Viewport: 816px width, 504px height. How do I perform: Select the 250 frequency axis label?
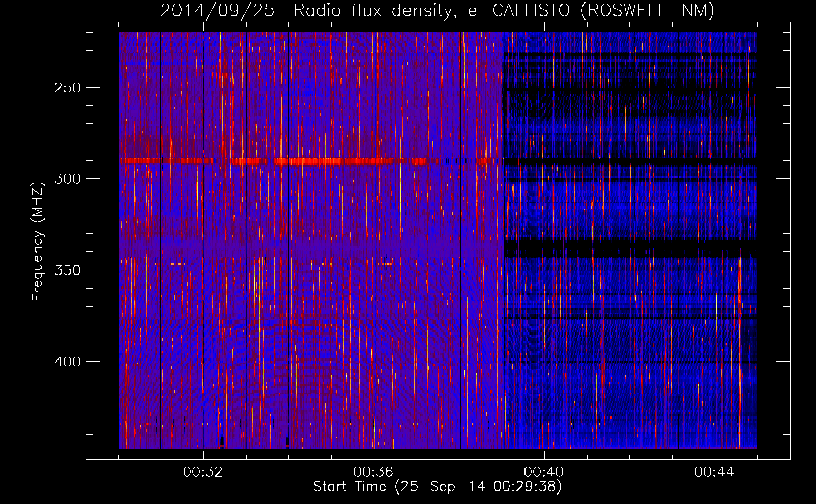tap(68, 88)
